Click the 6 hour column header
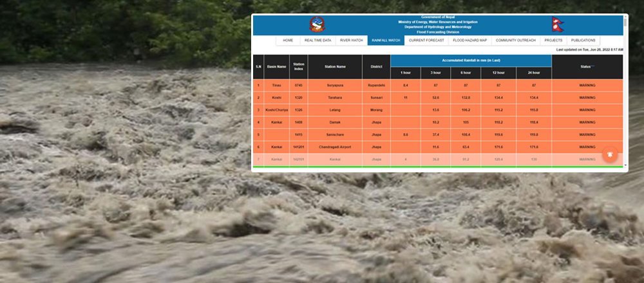 click(x=466, y=73)
